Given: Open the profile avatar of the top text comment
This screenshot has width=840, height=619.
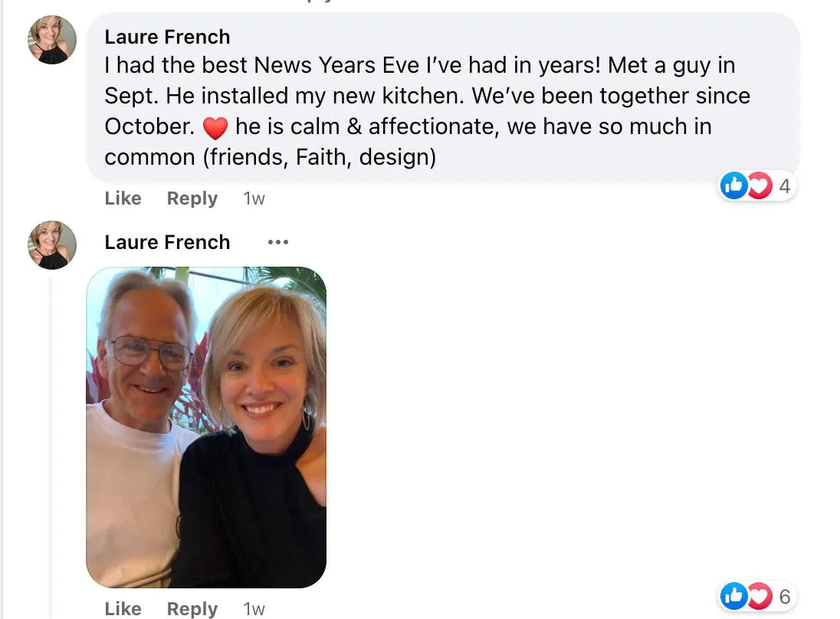Looking at the screenshot, I should pos(52,39).
